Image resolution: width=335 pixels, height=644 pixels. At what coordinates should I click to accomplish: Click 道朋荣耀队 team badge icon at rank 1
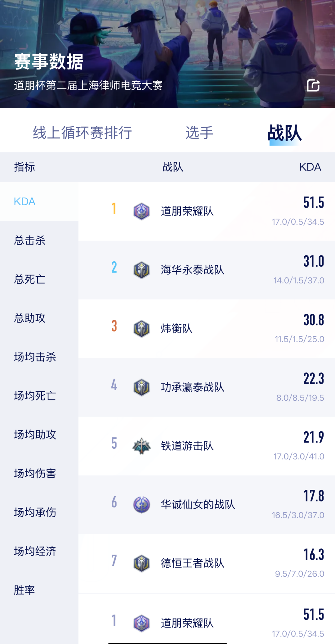(141, 211)
